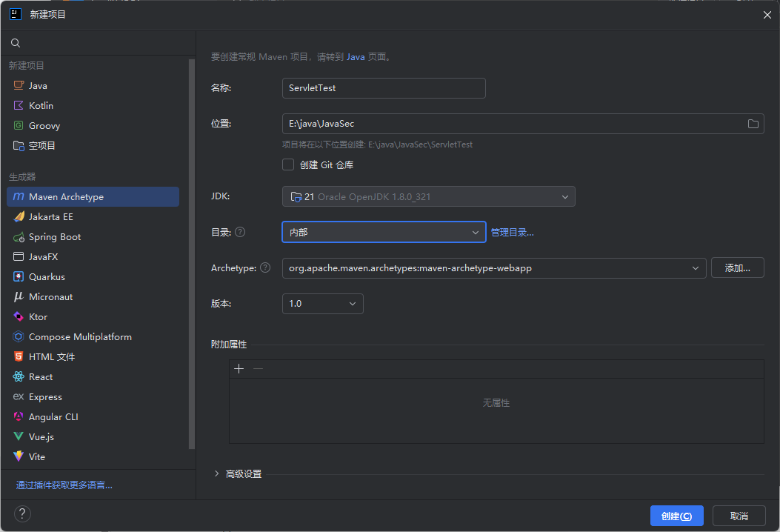Choose the Quarkus generator

click(x=47, y=277)
